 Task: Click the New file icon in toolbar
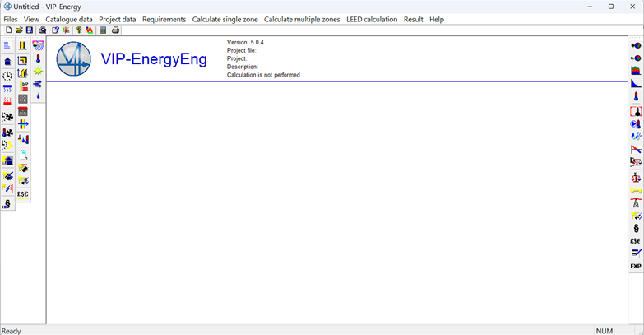(x=8, y=30)
